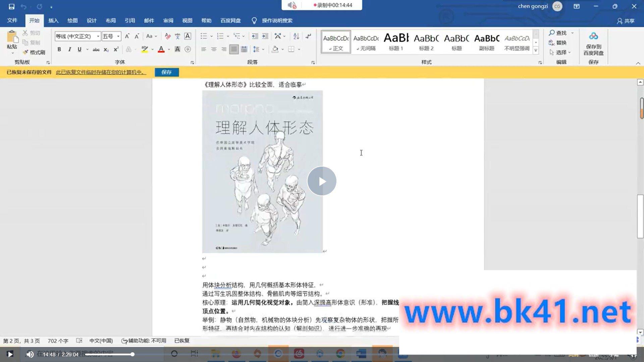Open the bullet list dropdown arrow

211,36
